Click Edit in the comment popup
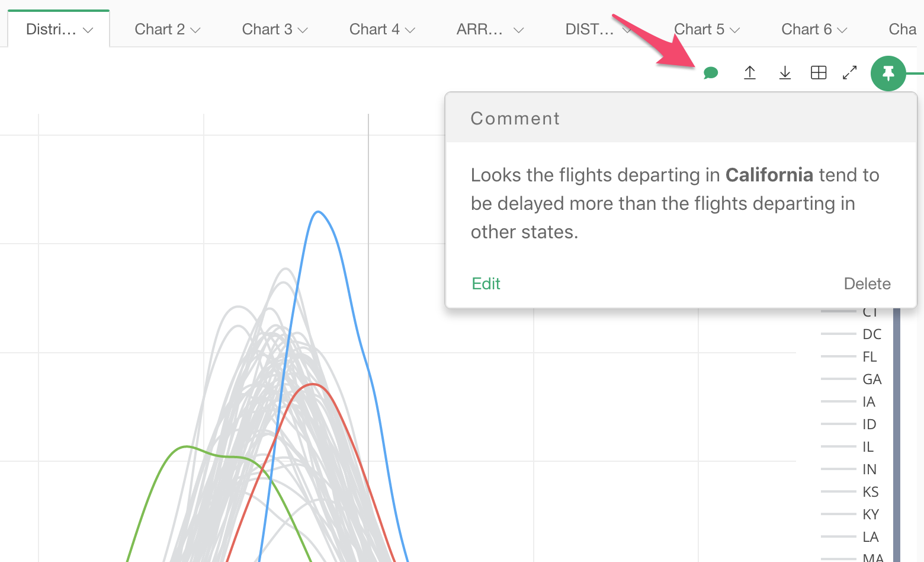 point(486,284)
